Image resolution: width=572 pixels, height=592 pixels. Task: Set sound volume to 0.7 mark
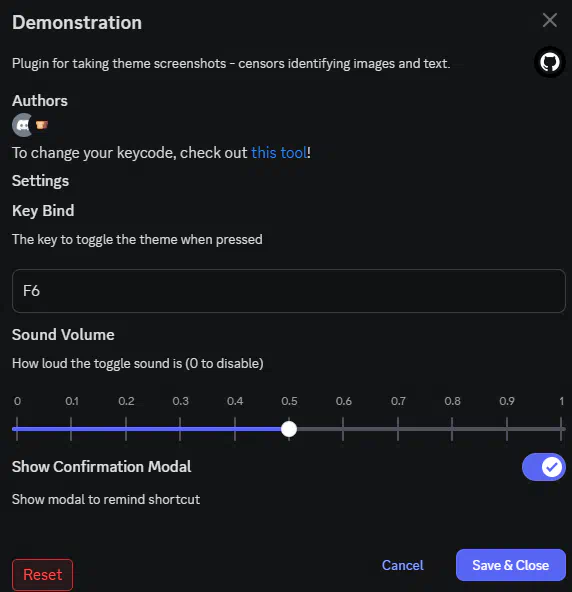coord(398,429)
